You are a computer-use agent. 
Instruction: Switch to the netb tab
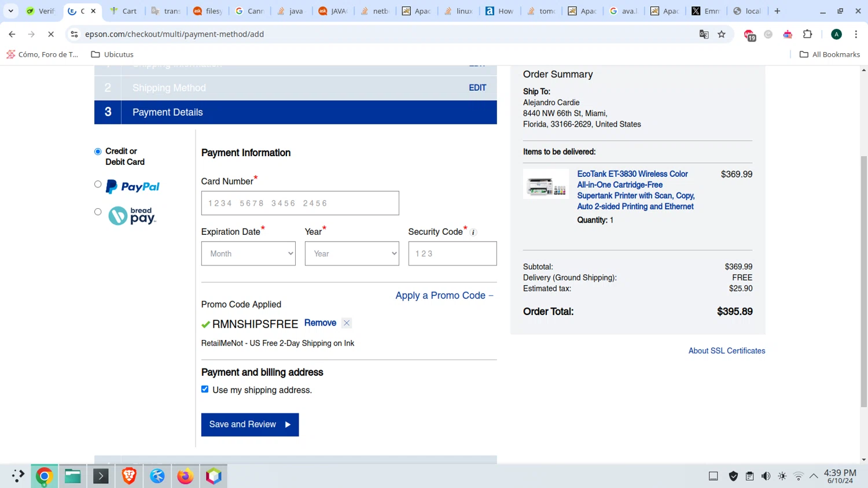374,11
